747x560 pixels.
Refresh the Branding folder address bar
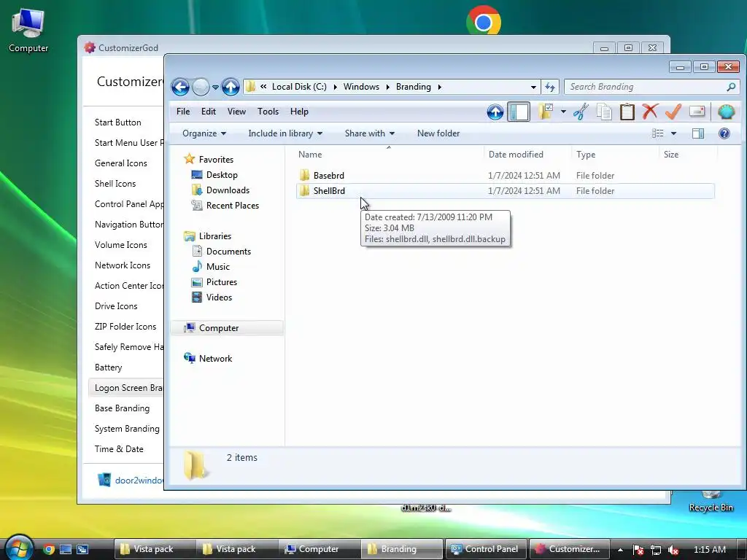[x=550, y=87]
